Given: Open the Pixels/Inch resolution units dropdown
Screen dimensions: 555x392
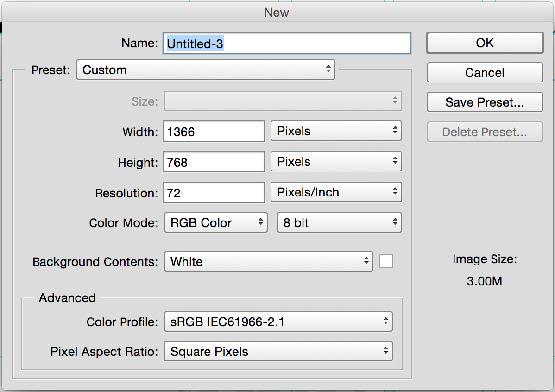Looking at the screenshot, I should tap(336, 192).
